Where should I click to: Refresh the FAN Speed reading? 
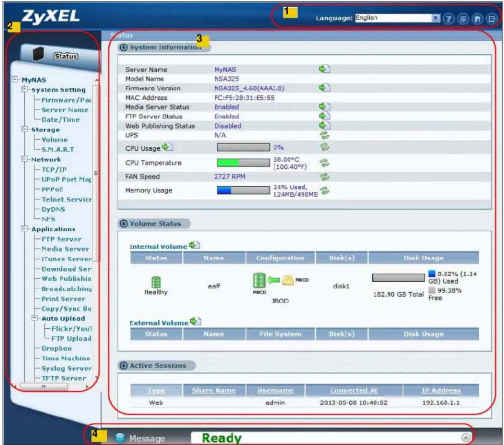[325, 176]
